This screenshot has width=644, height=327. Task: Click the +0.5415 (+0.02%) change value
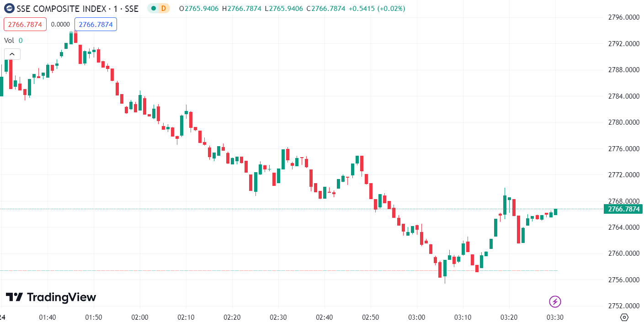tap(376, 8)
